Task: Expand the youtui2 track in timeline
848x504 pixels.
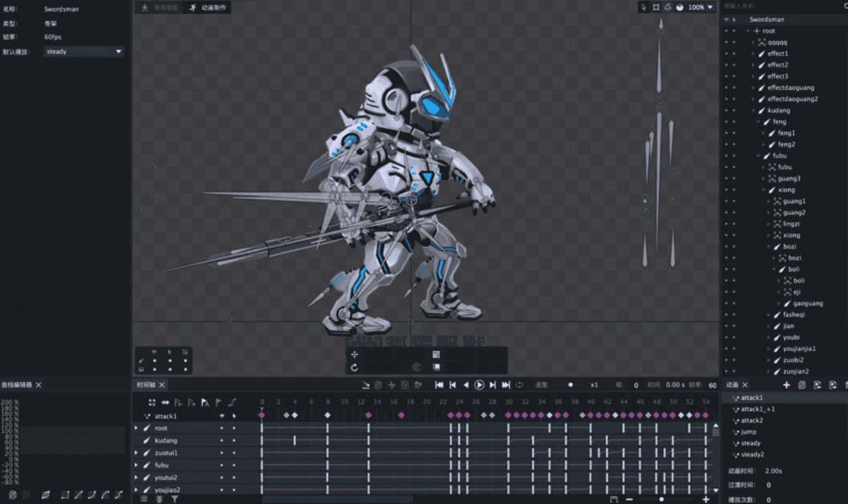Action: tap(136, 477)
